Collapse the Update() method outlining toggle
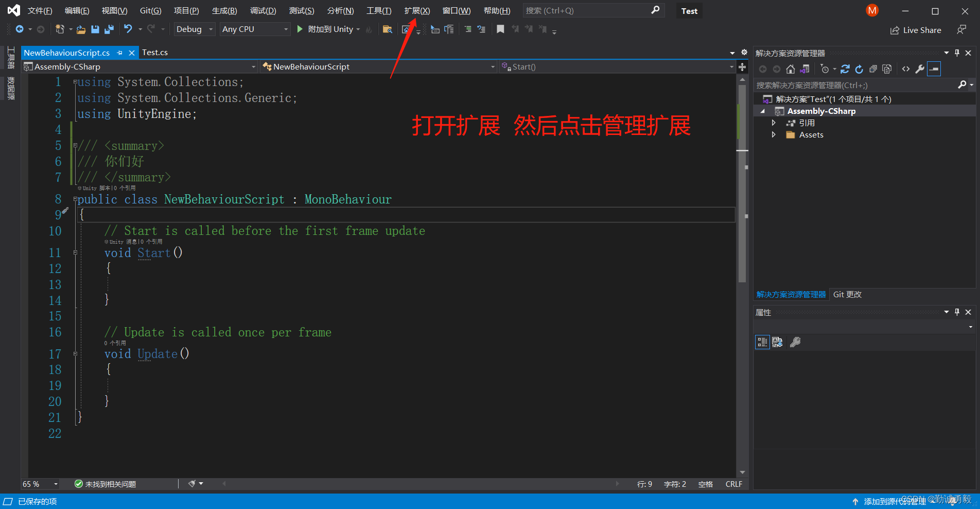Screen dimensions: 980x509 [75, 353]
